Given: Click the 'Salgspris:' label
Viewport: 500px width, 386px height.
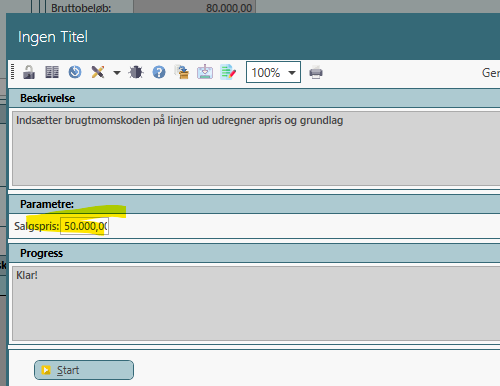Looking at the screenshot, I should click(36, 226).
